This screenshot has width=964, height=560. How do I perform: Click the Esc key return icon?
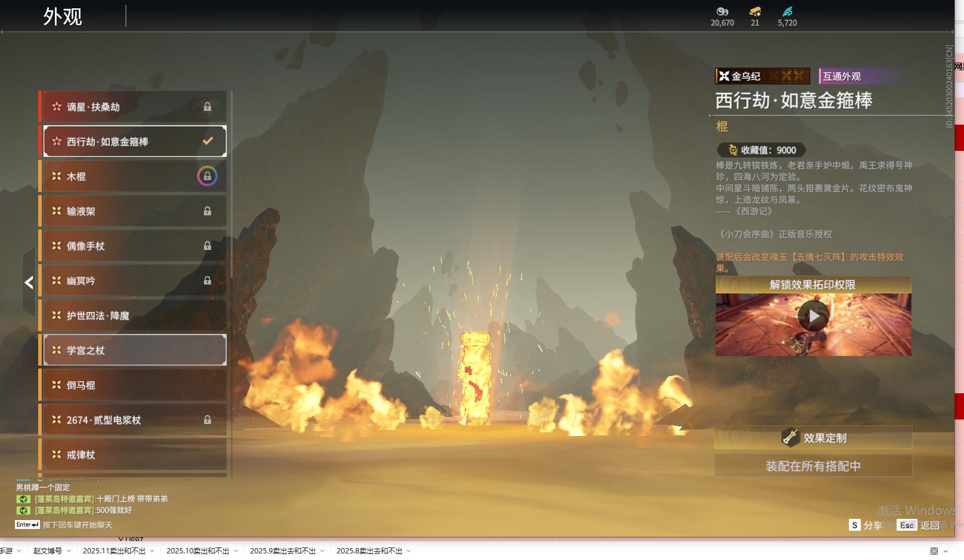[907, 525]
